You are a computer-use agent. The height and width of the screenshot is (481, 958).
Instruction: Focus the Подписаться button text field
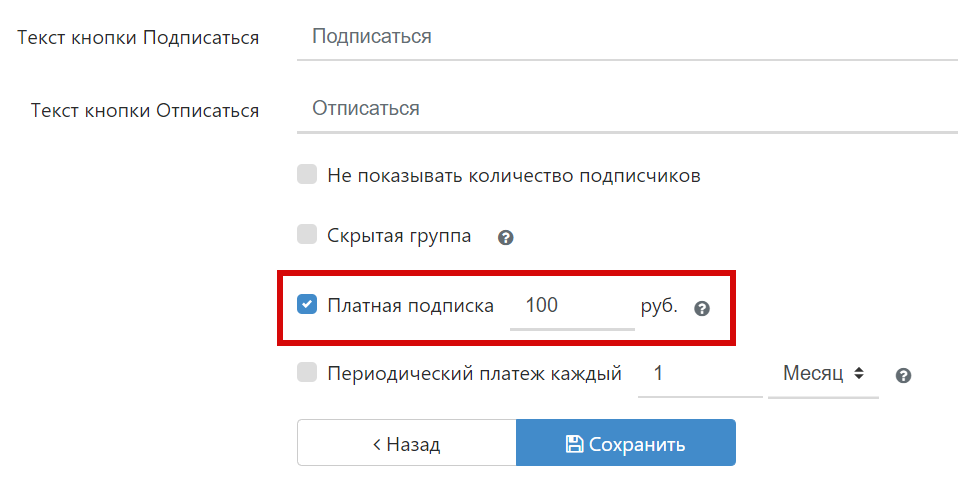tap(627, 37)
